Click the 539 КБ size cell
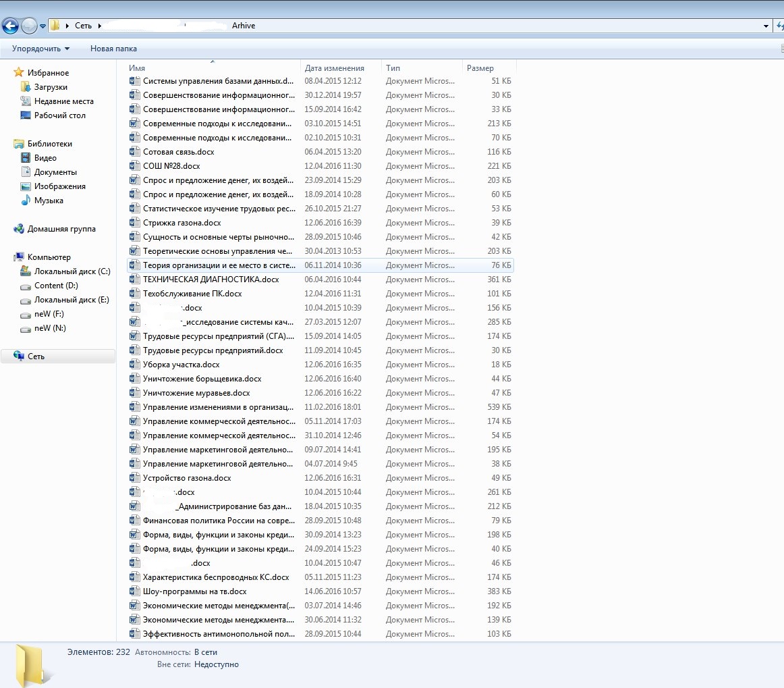Screen dimensions: 784x688 point(499,407)
